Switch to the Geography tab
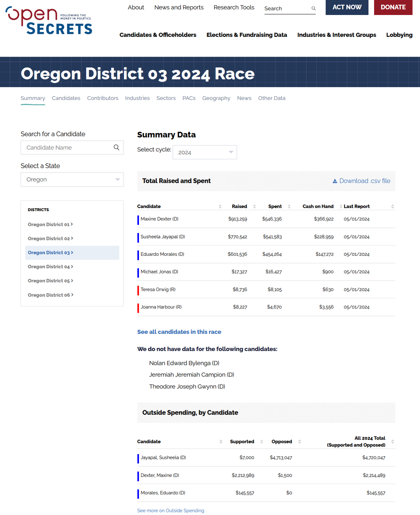420x515 pixels. 216,98
